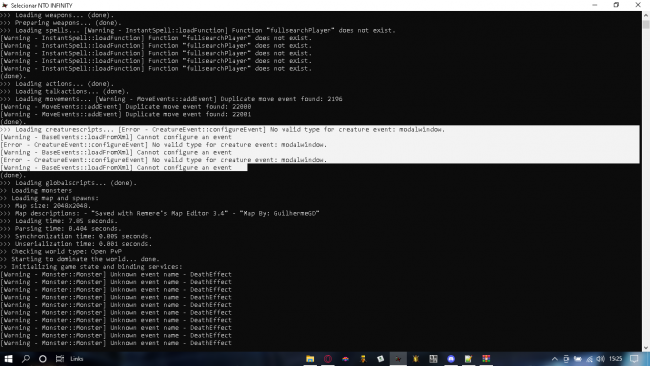This screenshot has height=366, width=650.
Task: Click "Duplicate move event found: 22000" line
Action: [126, 107]
